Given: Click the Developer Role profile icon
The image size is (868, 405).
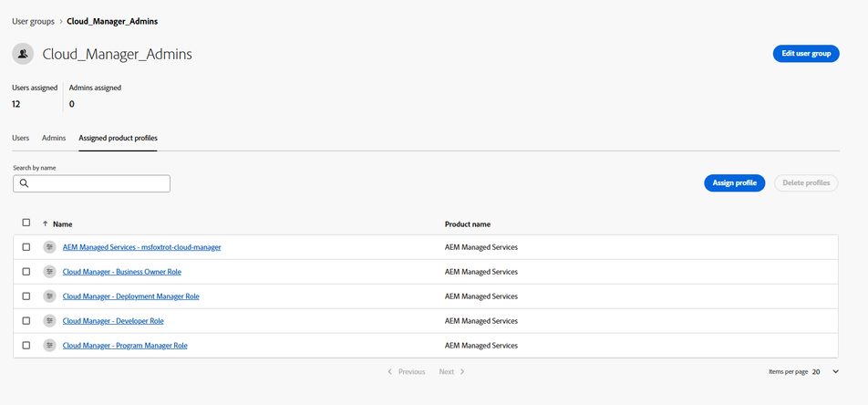Looking at the screenshot, I should (50, 321).
